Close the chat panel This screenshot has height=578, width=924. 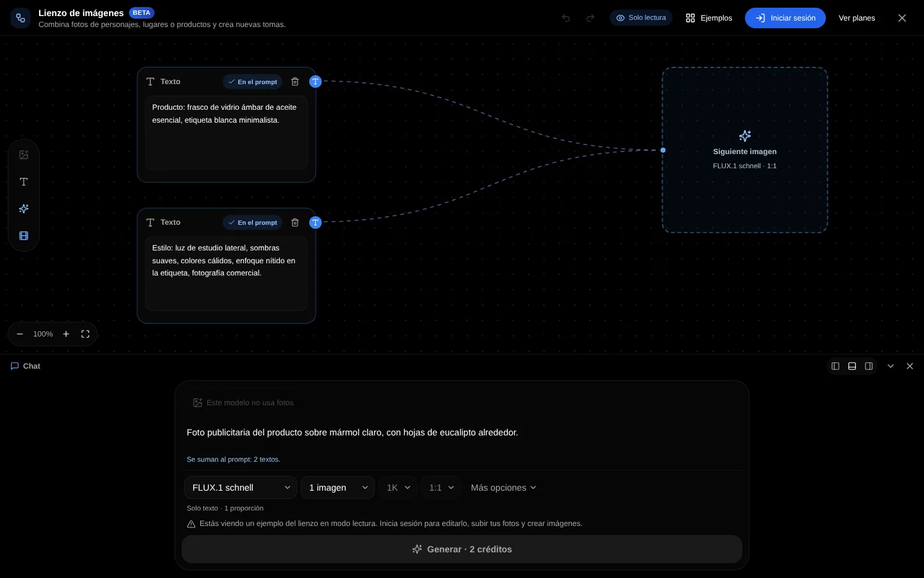910,366
